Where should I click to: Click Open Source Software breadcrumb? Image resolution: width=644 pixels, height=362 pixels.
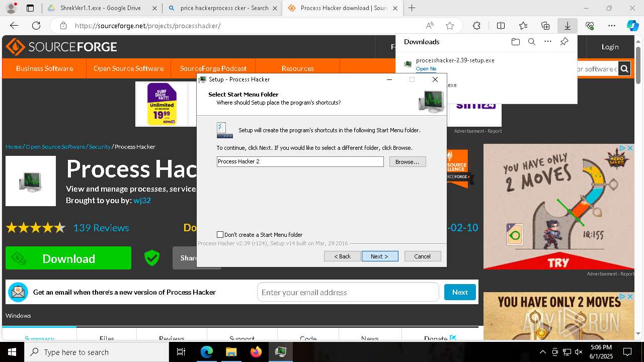[x=55, y=147]
